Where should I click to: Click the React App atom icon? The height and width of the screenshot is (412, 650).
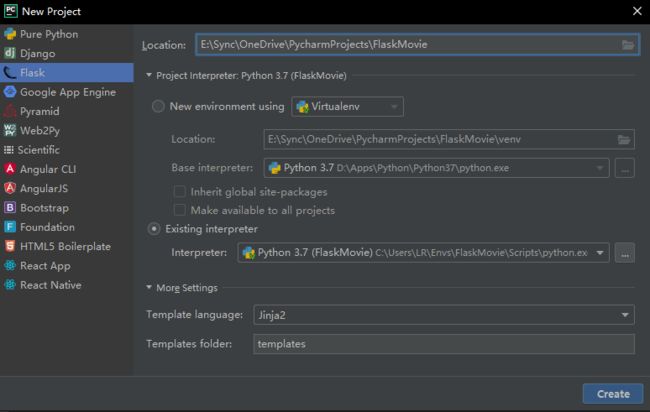pos(10,265)
